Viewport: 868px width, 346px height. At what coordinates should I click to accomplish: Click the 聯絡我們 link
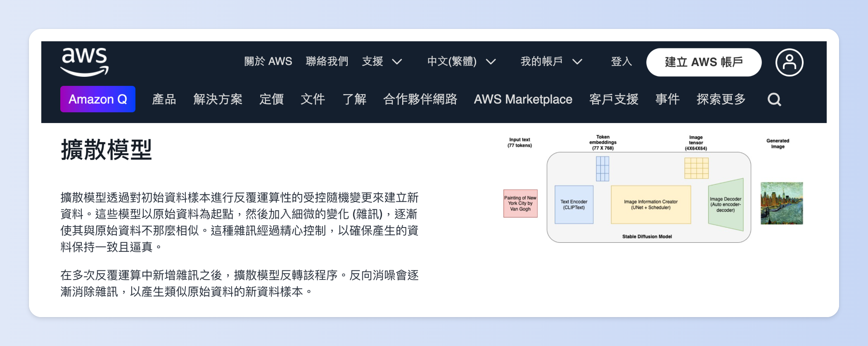pyautogui.click(x=327, y=62)
